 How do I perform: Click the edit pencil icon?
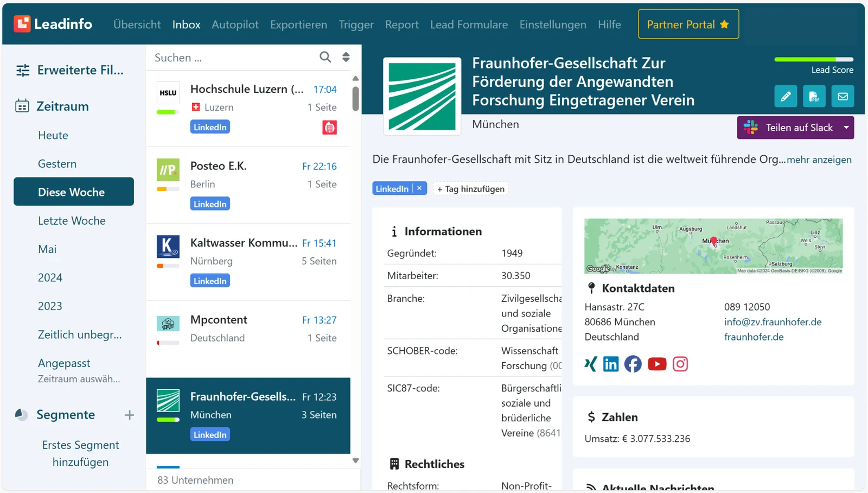pyautogui.click(x=786, y=97)
